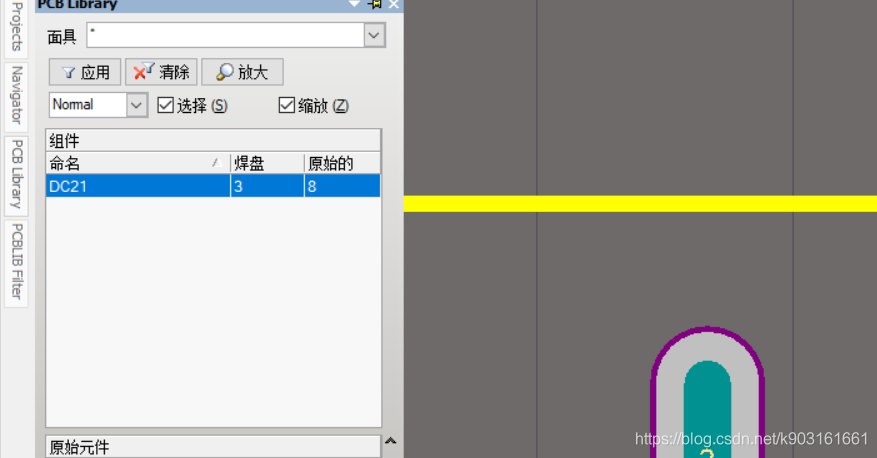This screenshot has width=877, height=458.
Task: Collapse the 原始元件 section with arrow
Action: pos(390,441)
